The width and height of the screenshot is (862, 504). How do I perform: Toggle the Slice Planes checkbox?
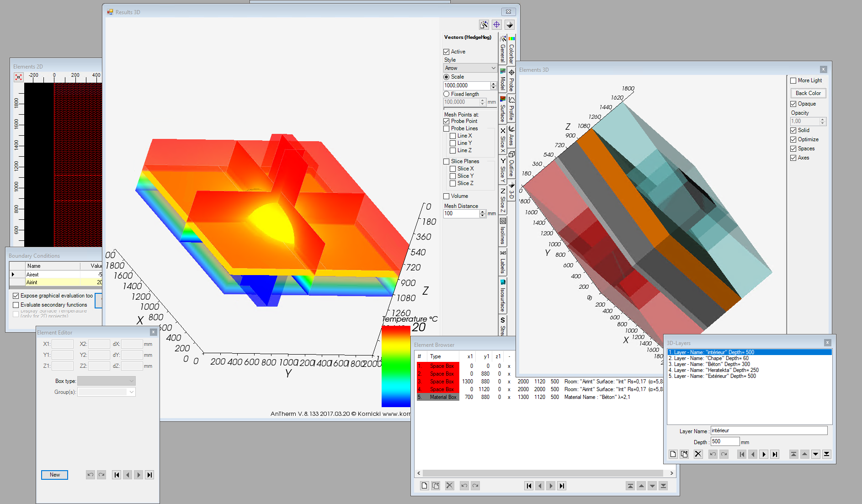click(x=447, y=161)
